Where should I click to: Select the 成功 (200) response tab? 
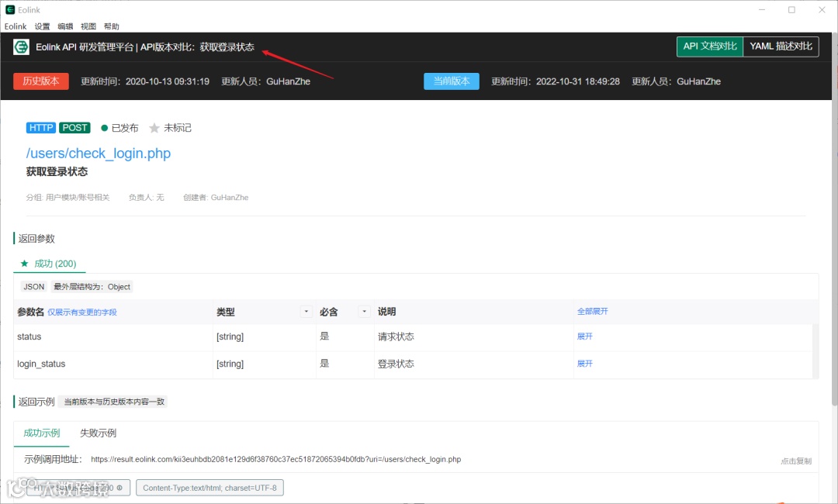coord(49,263)
